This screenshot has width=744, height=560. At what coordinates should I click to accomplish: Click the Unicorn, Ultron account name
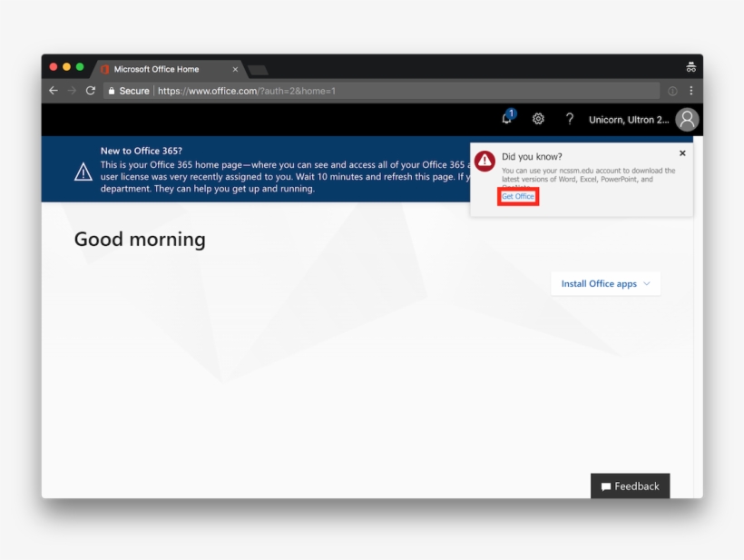tap(628, 120)
